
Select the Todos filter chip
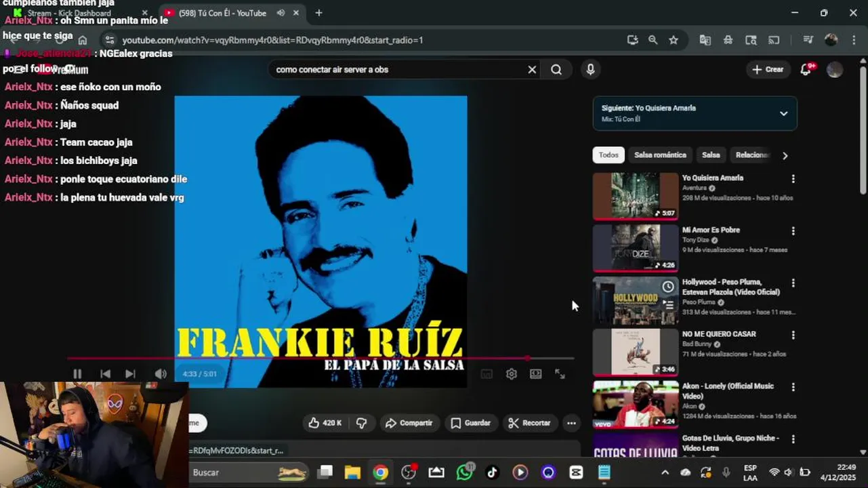click(x=608, y=155)
